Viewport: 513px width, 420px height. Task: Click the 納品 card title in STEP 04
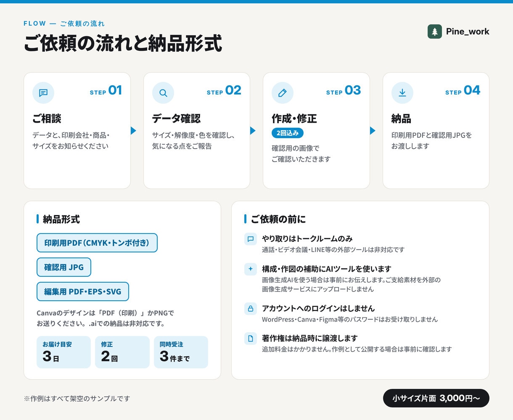pyautogui.click(x=401, y=118)
